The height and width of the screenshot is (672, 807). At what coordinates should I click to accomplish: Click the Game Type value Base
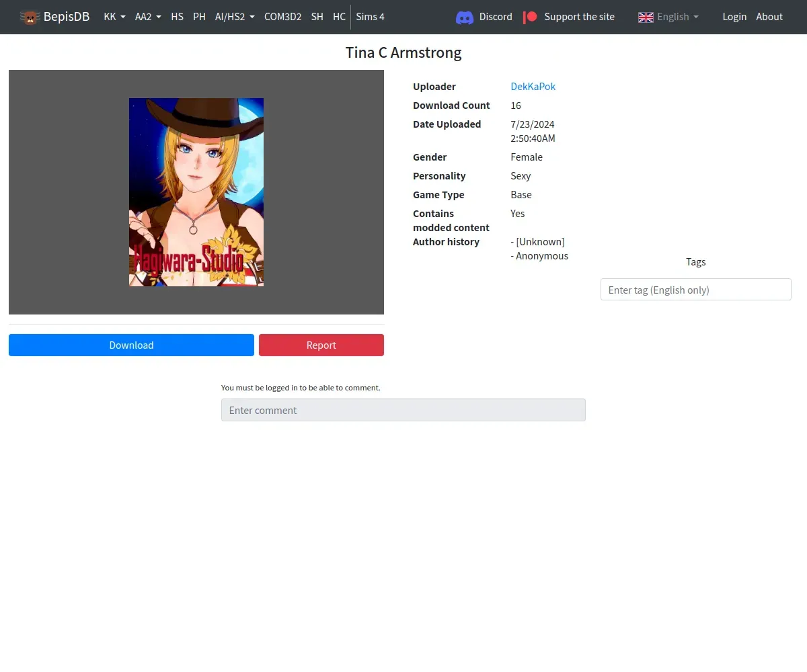[x=521, y=195]
